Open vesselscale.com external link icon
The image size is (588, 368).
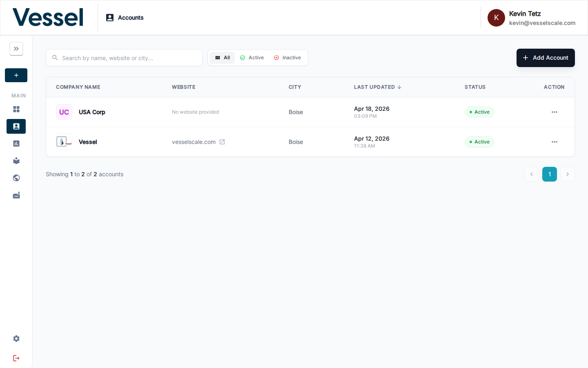coord(222,142)
